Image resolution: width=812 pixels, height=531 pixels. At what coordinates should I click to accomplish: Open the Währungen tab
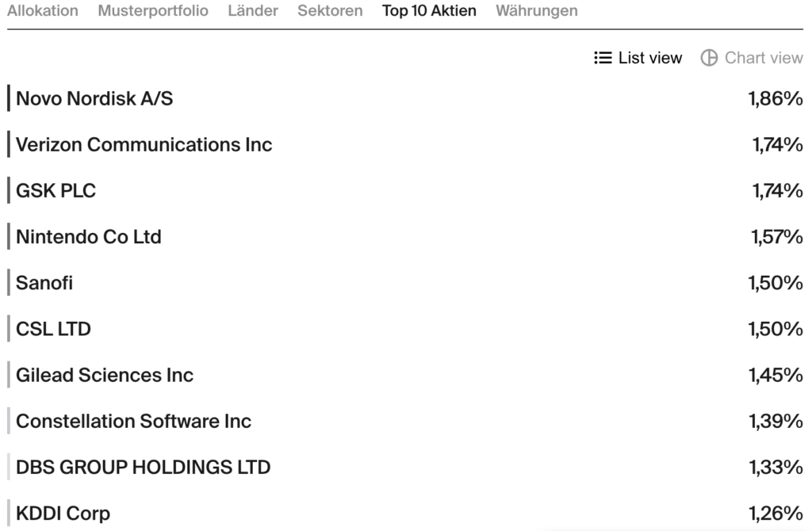537,11
